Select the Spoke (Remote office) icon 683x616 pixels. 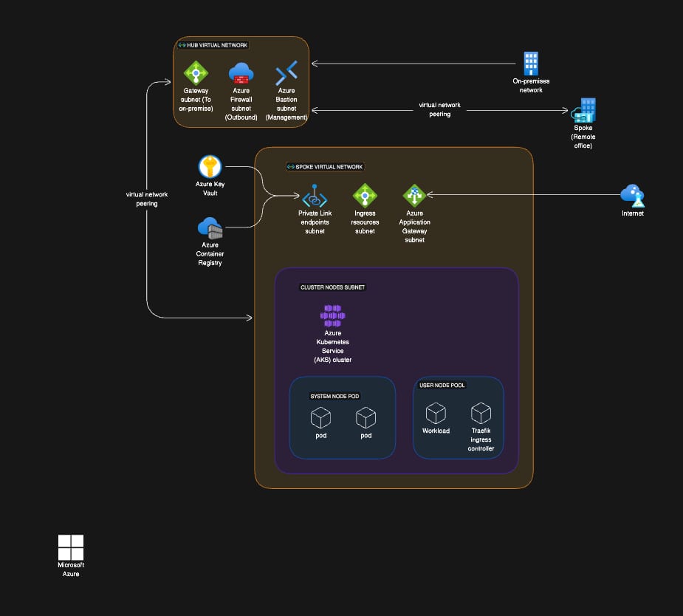[x=583, y=110]
